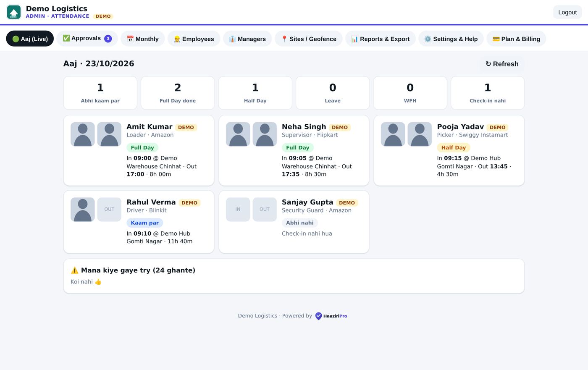Click the name Pooja Yadav

(x=460, y=127)
